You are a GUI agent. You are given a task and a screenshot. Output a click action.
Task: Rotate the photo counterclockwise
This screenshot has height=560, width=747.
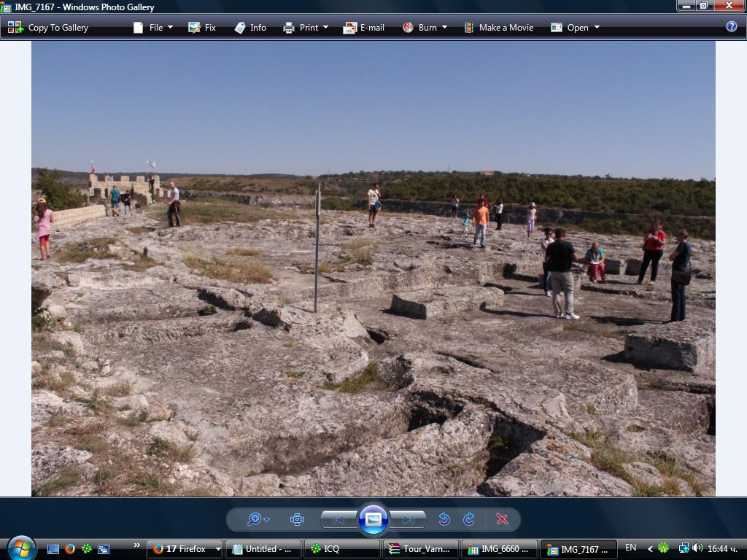[444, 519]
